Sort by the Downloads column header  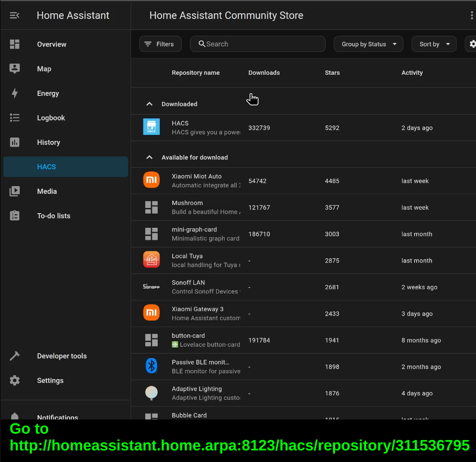click(264, 73)
